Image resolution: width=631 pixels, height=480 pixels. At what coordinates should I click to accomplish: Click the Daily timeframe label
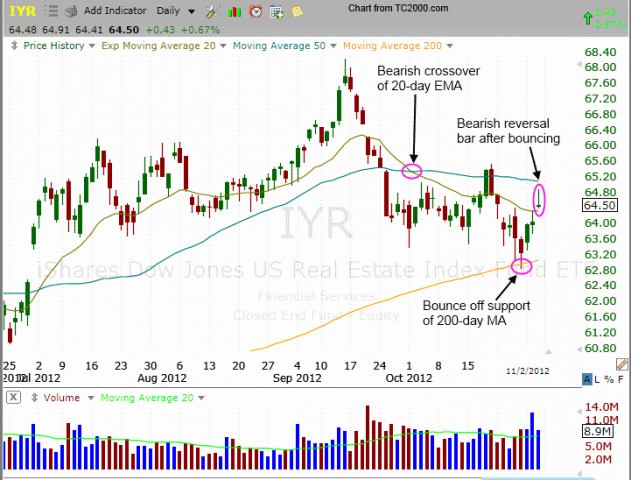coord(168,11)
